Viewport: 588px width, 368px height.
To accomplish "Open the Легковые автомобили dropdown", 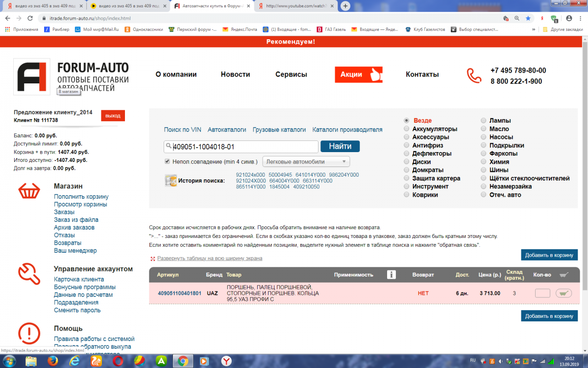I will click(x=306, y=161).
